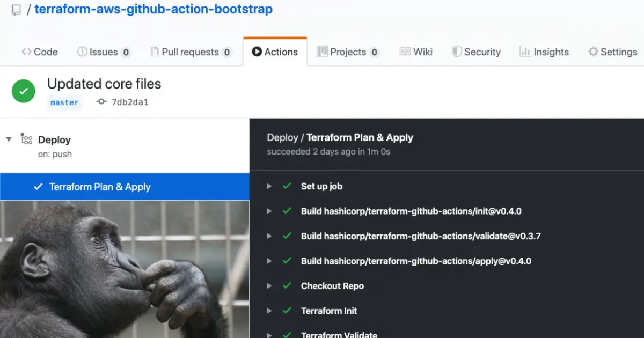Click the Security shield icon

(x=457, y=52)
